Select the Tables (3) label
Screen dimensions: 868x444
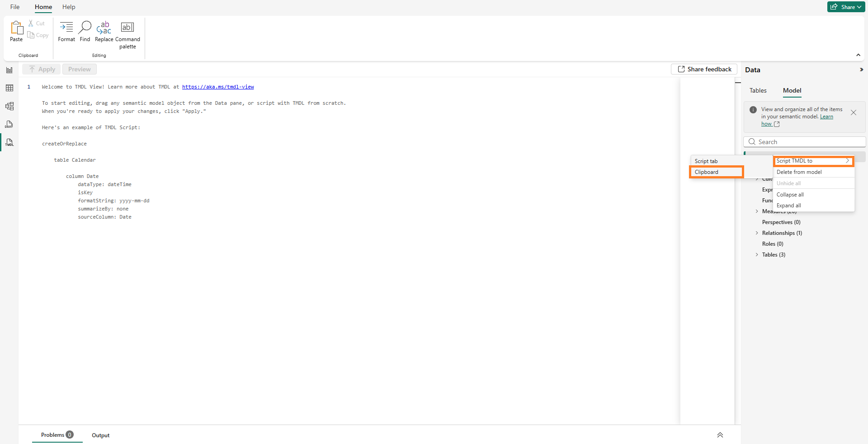coord(774,255)
